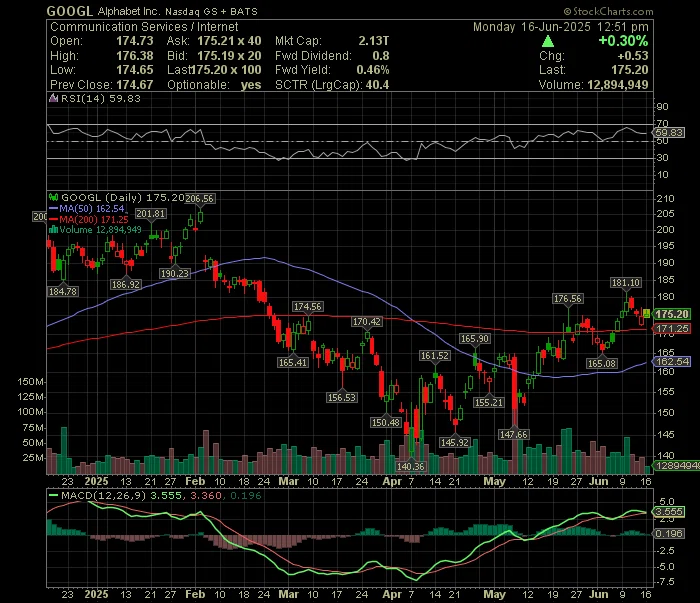Click the RSI indicator icon beside RSI(14)
This screenshot has width=700, height=603.
click(54, 98)
